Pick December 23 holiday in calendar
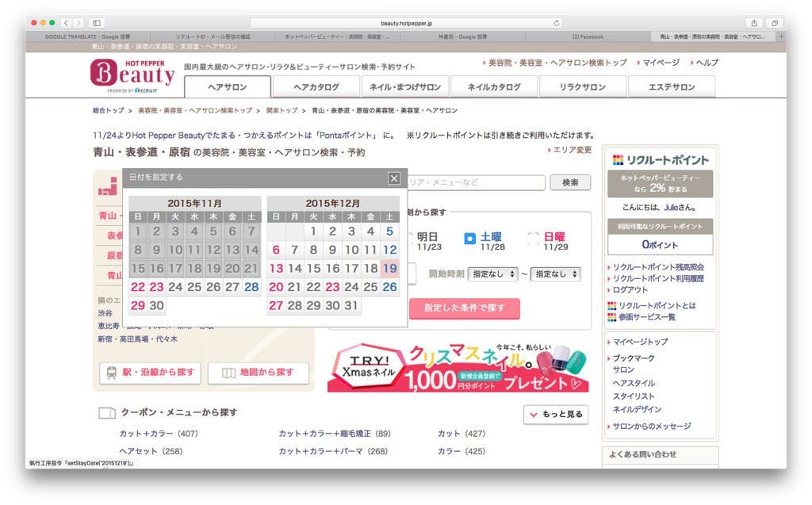This screenshot has width=812, height=505. click(x=332, y=287)
